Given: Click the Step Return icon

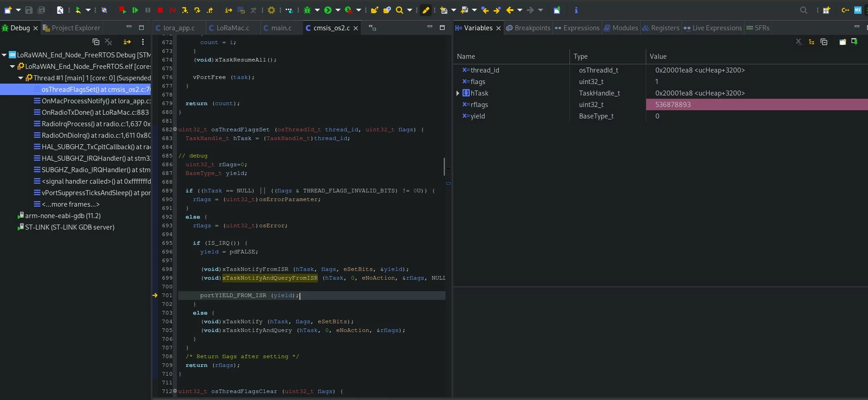Looking at the screenshot, I should [x=209, y=10].
